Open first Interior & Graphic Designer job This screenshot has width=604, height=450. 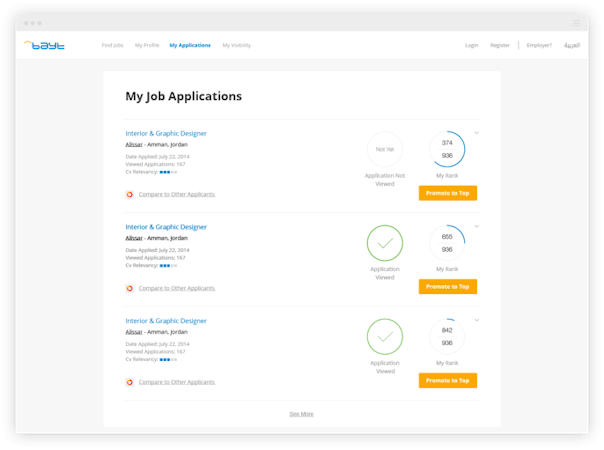166,133
